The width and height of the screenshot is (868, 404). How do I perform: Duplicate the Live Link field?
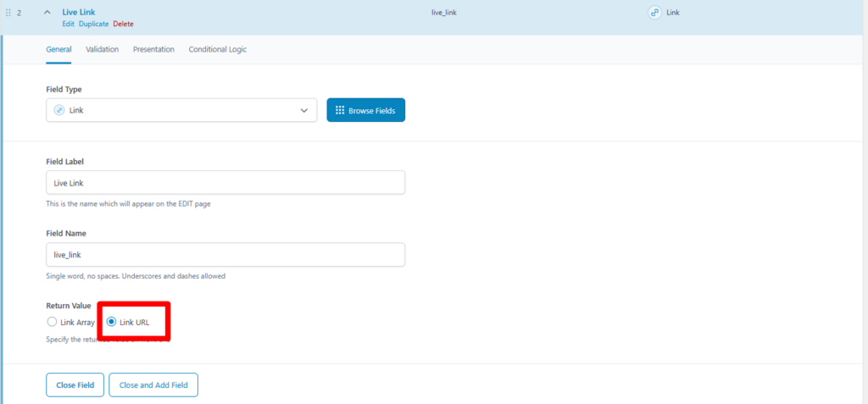point(93,24)
